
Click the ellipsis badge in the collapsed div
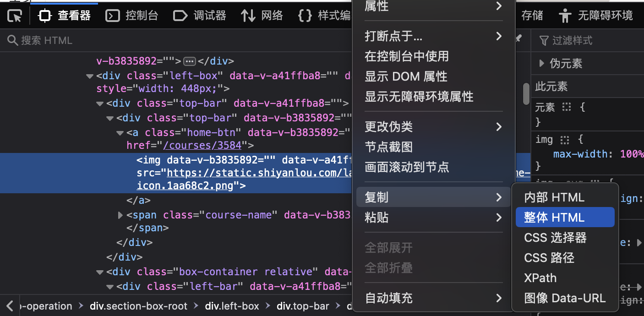189,61
